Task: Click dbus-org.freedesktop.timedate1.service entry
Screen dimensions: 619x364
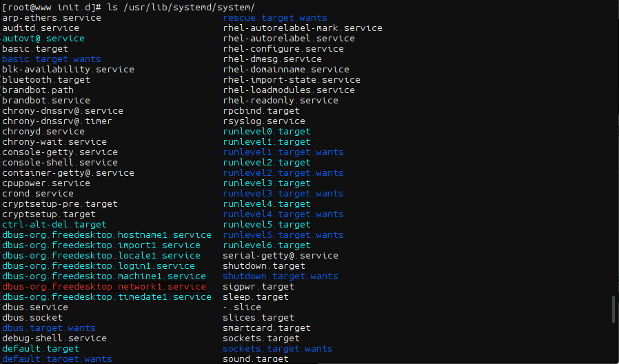Action: pos(107,296)
